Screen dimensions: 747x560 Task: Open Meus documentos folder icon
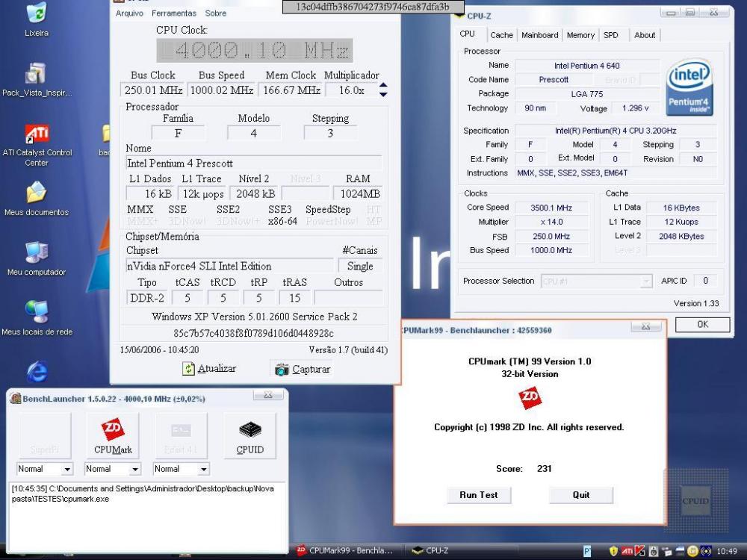[x=37, y=194]
